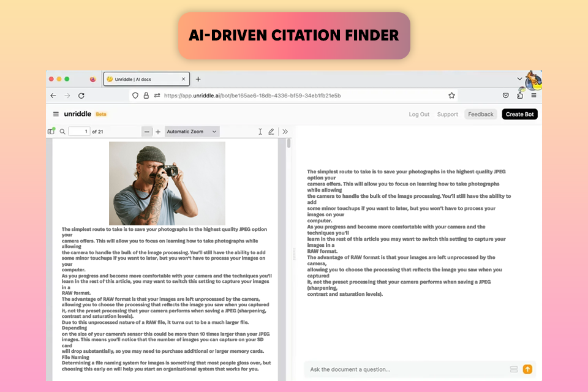
Task: Click the 'File Naming' heading in the PDF
Action: click(x=75, y=357)
